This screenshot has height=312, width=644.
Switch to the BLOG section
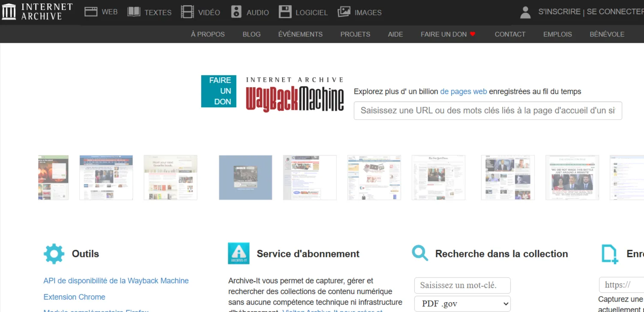click(x=252, y=34)
